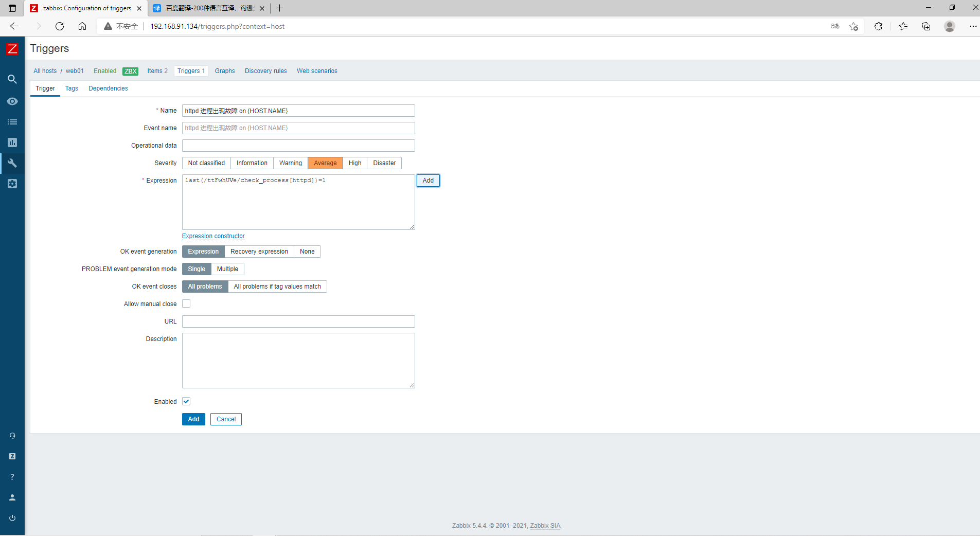Switch to the Tags tab
The width and height of the screenshot is (980, 536).
[x=72, y=88]
